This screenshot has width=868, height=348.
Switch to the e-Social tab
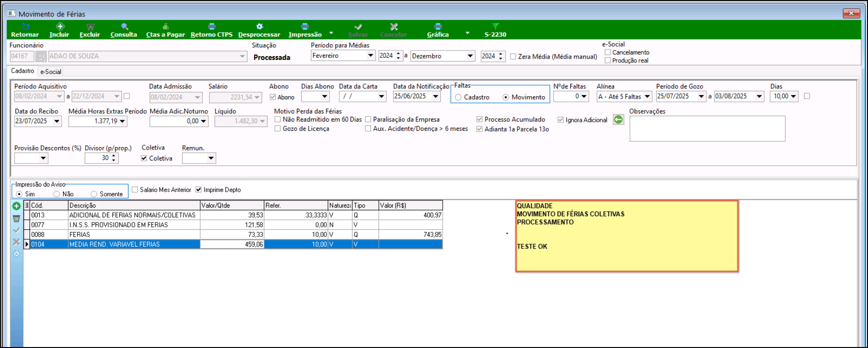51,72
